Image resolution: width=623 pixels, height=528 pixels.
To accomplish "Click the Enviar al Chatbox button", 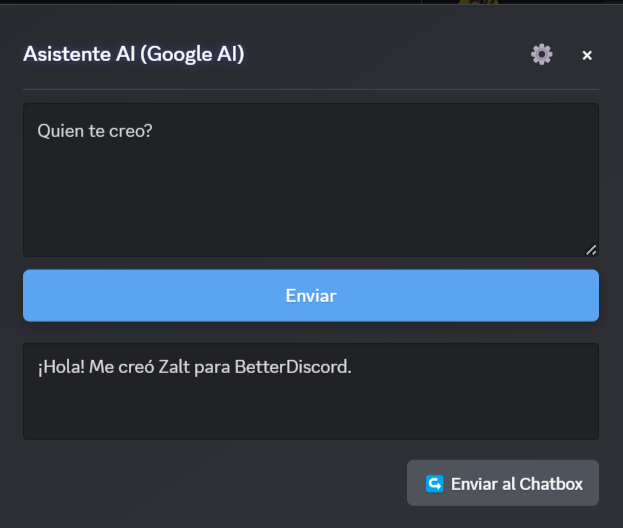I will (503, 483).
